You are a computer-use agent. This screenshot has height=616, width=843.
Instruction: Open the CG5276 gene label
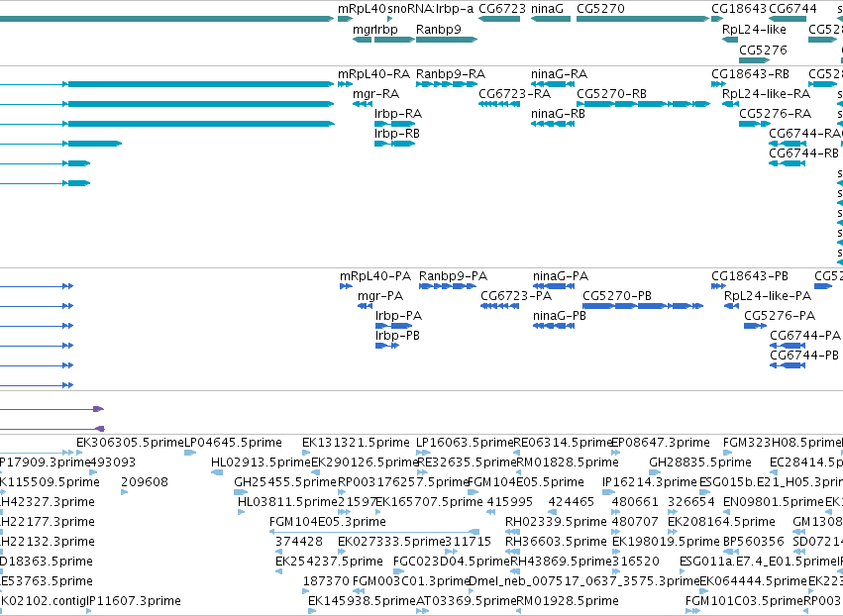(x=763, y=50)
